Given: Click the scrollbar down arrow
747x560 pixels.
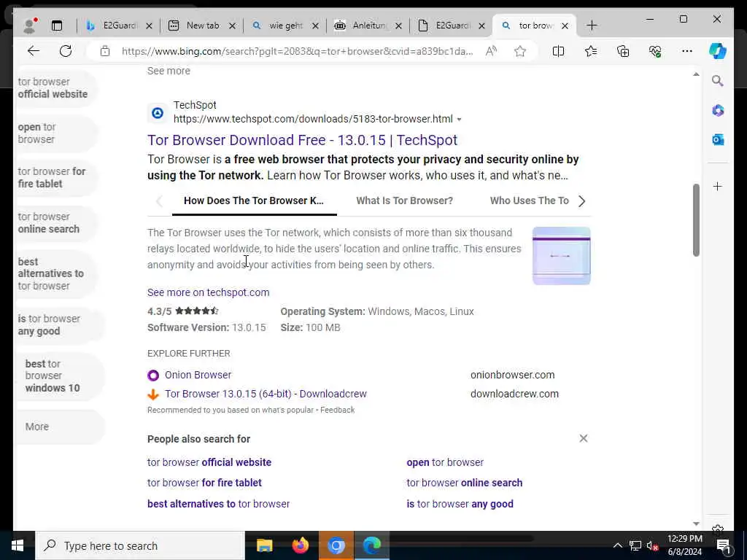Looking at the screenshot, I should coord(696,524).
